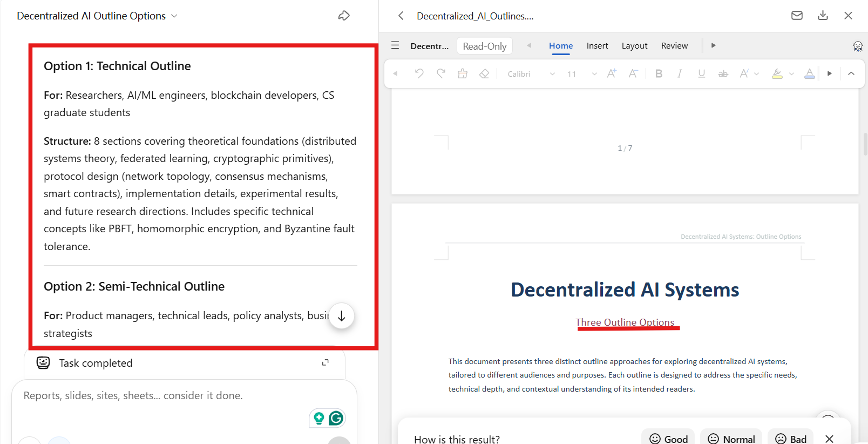Toggle bold formatting

pos(659,73)
